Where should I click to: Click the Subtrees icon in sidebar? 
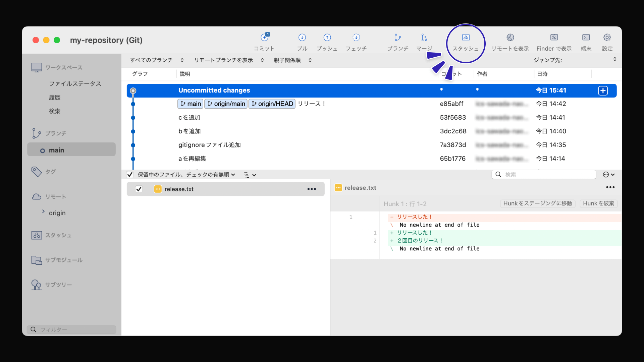tap(37, 285)
